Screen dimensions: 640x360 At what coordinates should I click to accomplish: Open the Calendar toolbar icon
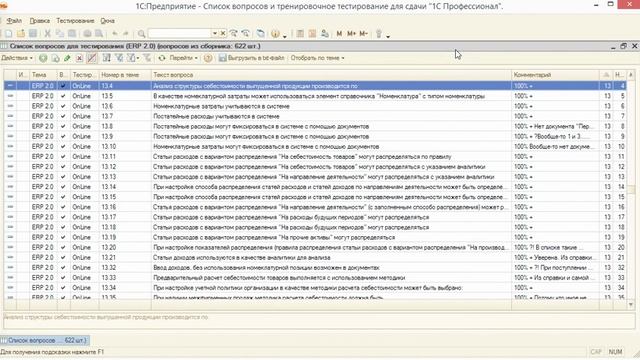[x=312, y=34]
